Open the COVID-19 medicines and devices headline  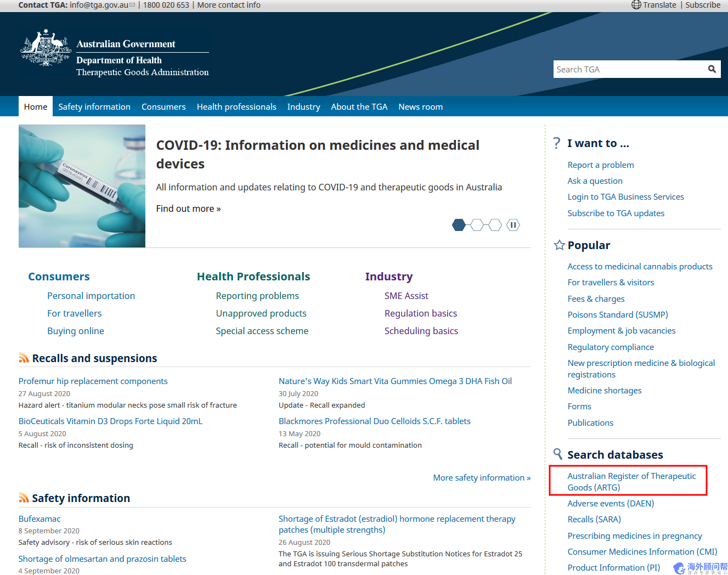[318, 154]
